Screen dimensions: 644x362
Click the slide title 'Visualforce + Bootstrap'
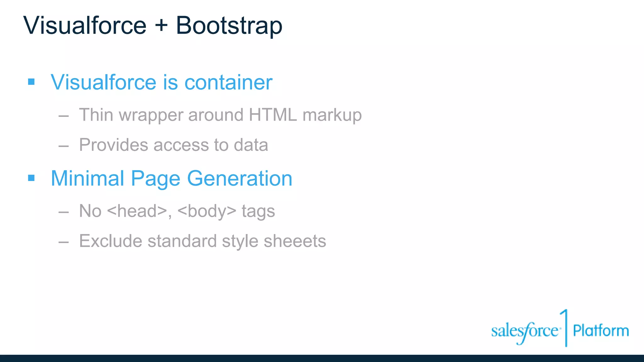coord(153,26)
